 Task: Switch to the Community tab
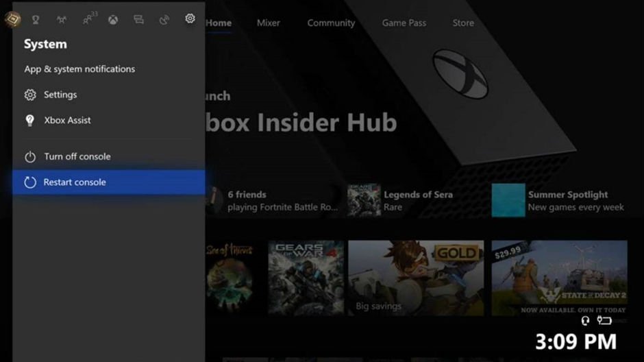point(331,23)
